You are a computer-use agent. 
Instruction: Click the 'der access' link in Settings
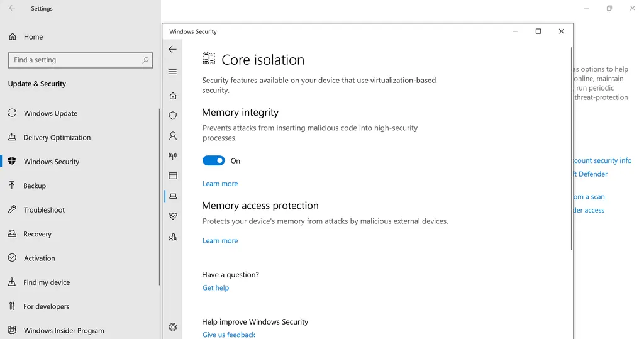589,211
